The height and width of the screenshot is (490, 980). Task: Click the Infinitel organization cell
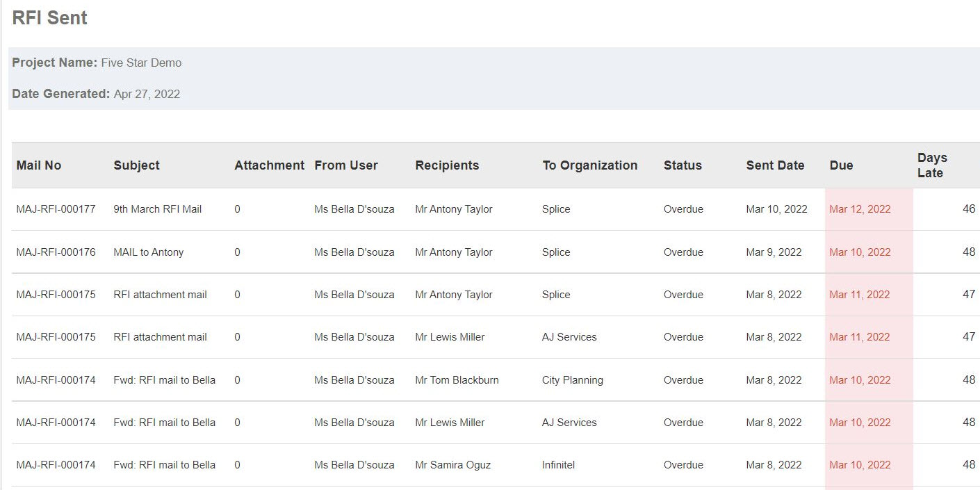[x=558, y=465]
